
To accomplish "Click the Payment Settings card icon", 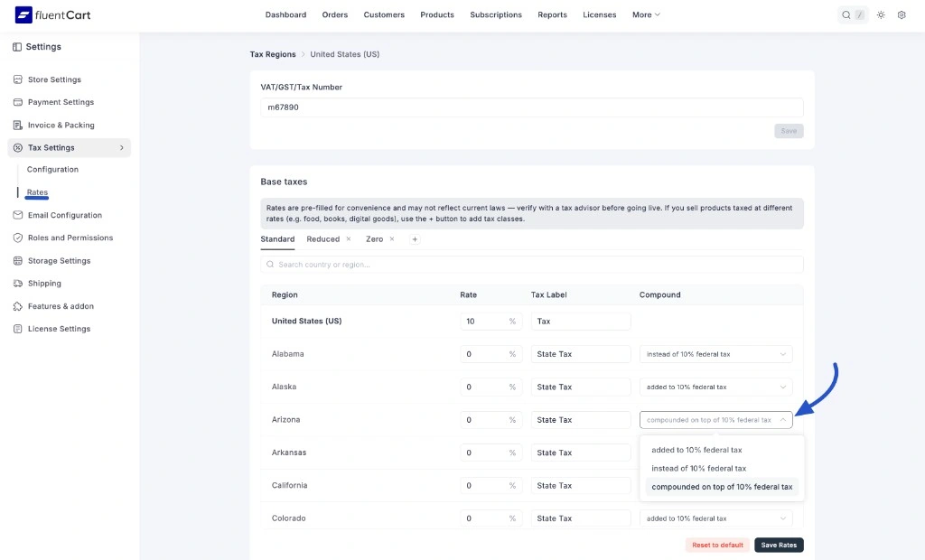I will point(18,102).
